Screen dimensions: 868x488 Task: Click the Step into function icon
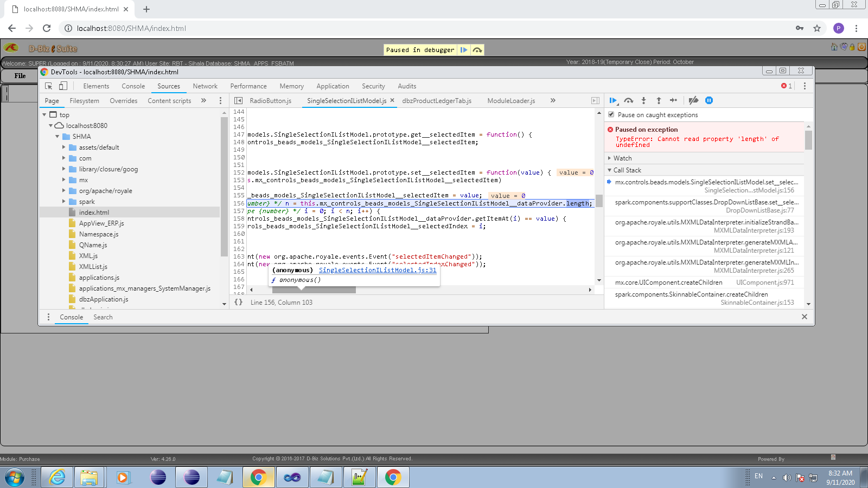click(x=643, y=100)
